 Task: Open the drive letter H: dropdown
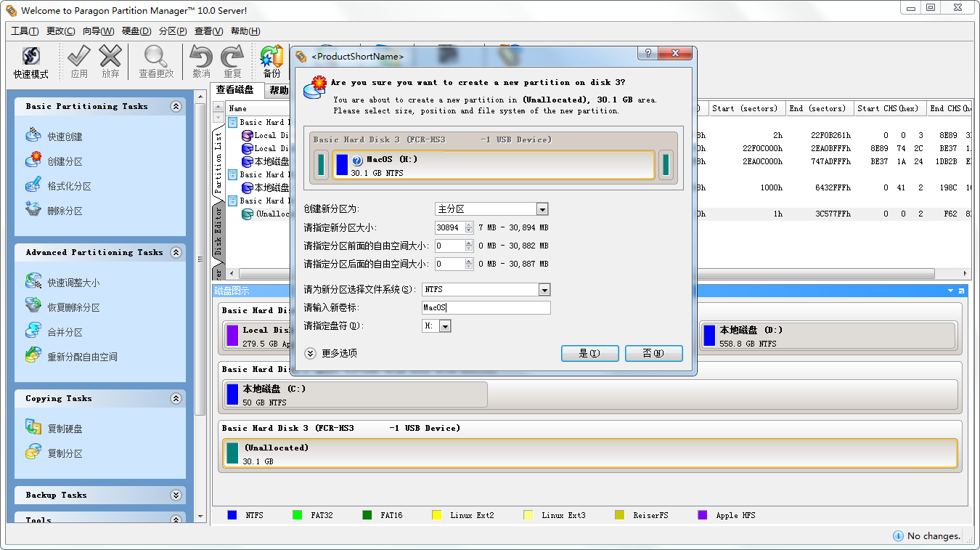coord(445,327)
